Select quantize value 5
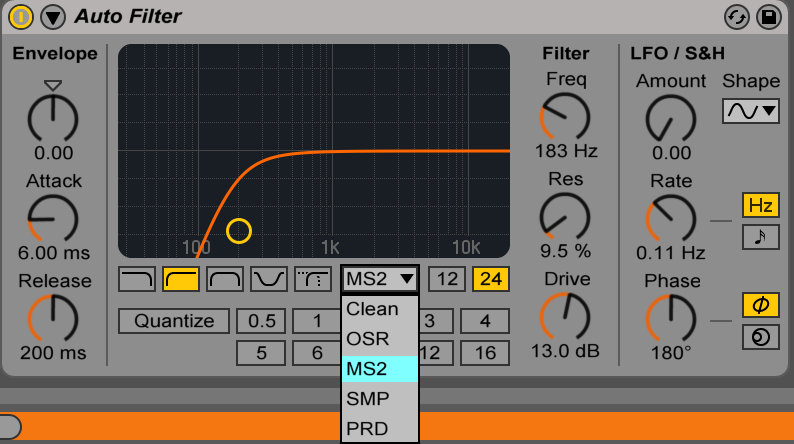 point(261,353)
